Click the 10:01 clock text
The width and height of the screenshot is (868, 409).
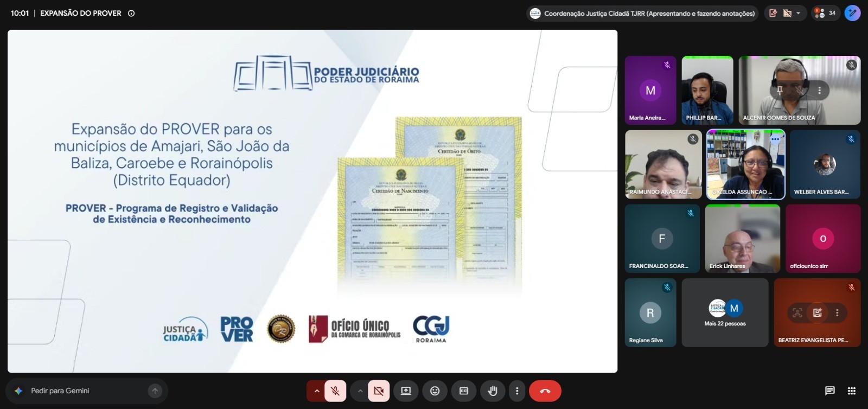click(20, 14)
